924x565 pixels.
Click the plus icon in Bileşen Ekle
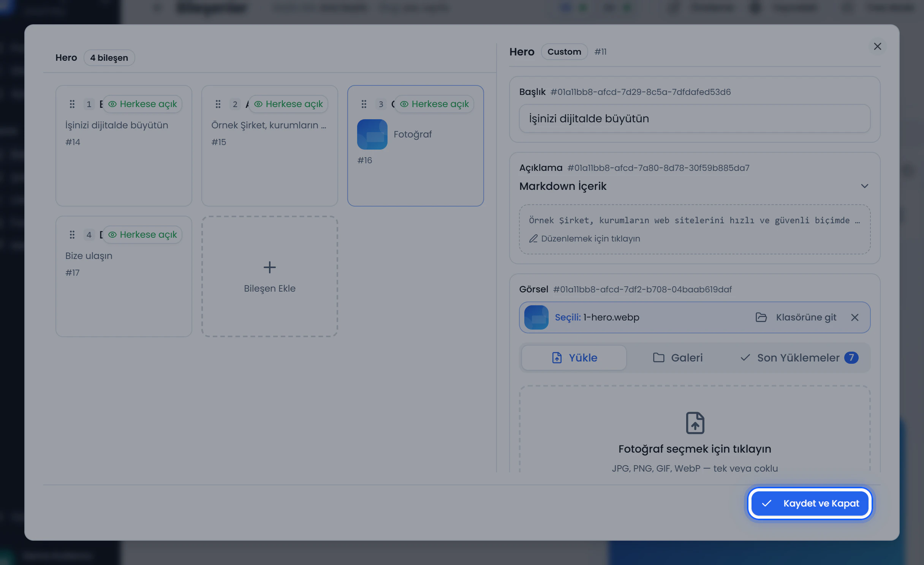pyautogui.click(x=270, y=267)
